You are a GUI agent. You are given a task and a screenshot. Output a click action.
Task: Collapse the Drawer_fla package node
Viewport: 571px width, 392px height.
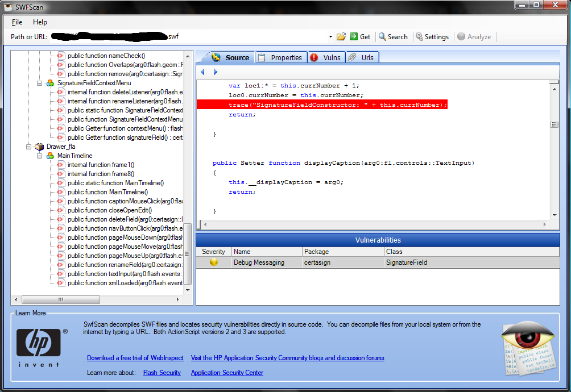[x=28, y=147]
